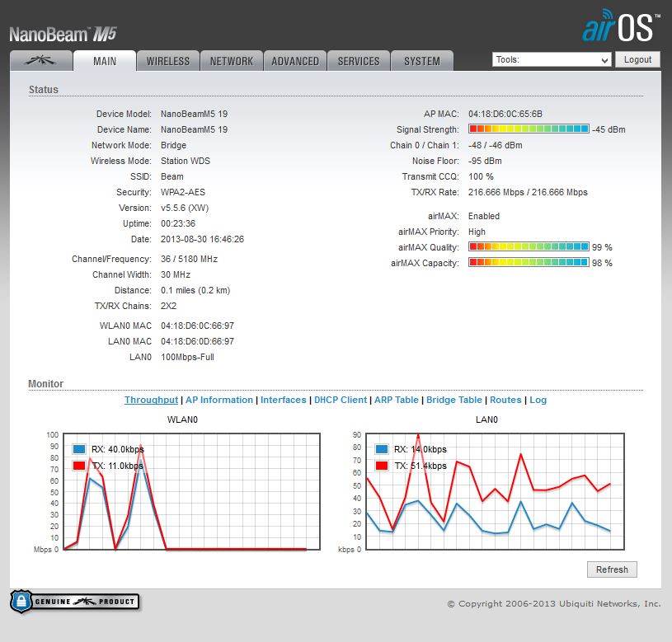Open the AP Information link
This screenshot has height=642, width=672.
click(219, 400)
